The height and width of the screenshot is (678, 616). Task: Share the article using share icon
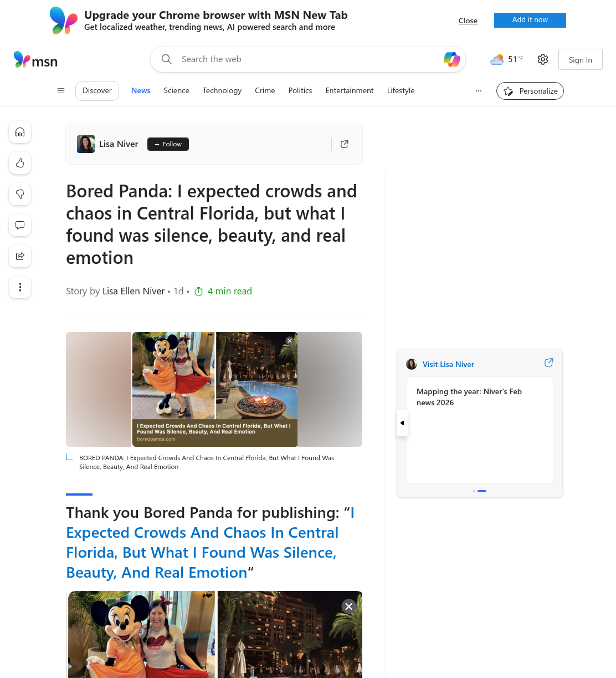(20, 256)
